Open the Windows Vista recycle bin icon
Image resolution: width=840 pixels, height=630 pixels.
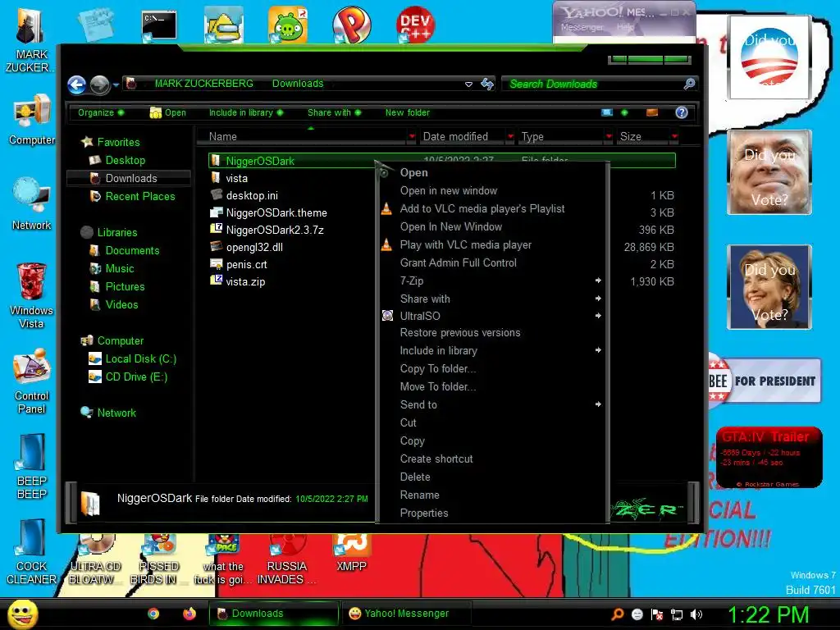(x=31, y=295)
